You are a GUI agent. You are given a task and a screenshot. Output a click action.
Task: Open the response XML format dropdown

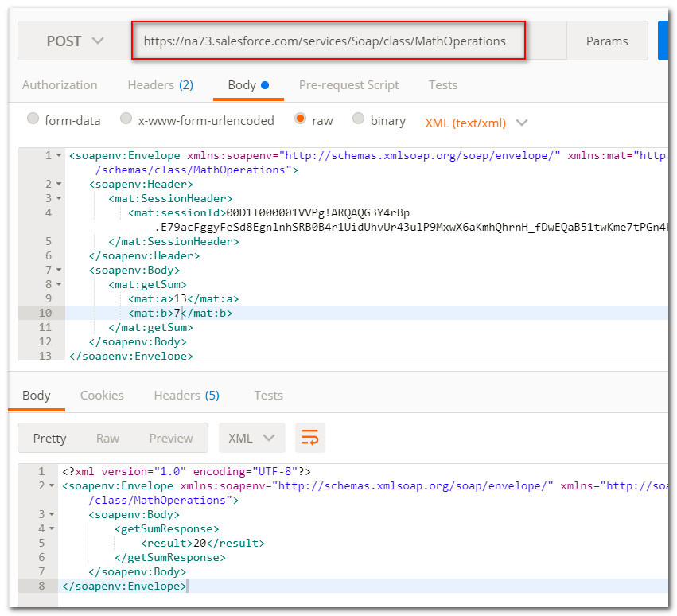point(251,438)
